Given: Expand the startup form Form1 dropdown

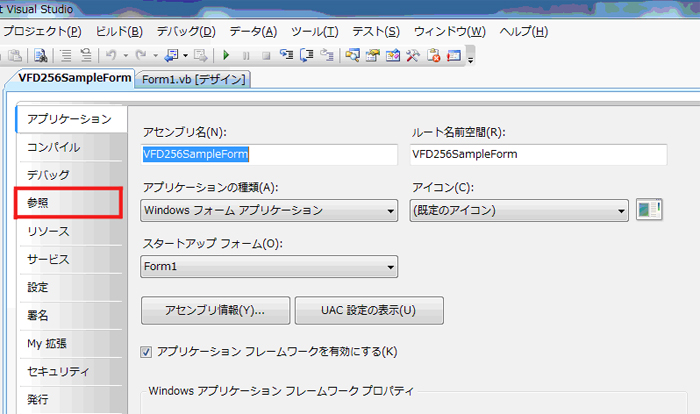Looking at the screenshot, I should 269,267.
